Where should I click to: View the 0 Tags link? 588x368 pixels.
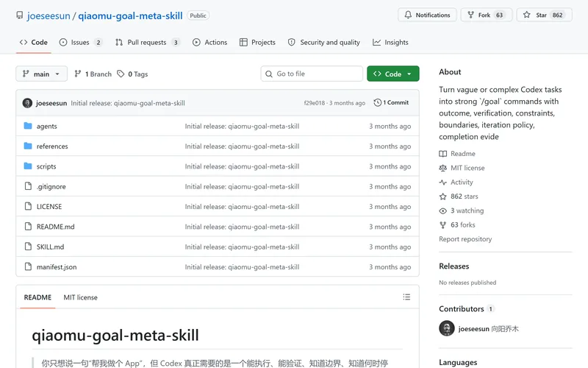[132, 74]
